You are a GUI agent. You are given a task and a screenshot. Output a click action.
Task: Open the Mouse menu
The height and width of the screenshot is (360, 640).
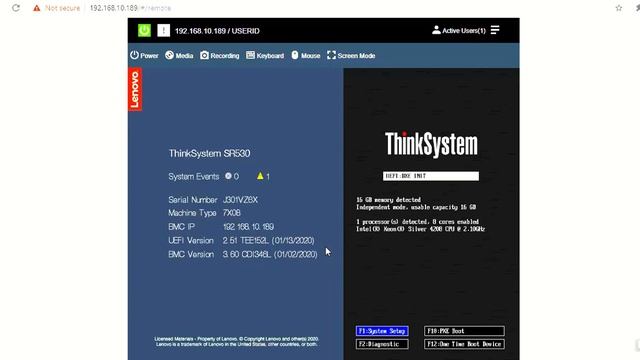[305, 56]
